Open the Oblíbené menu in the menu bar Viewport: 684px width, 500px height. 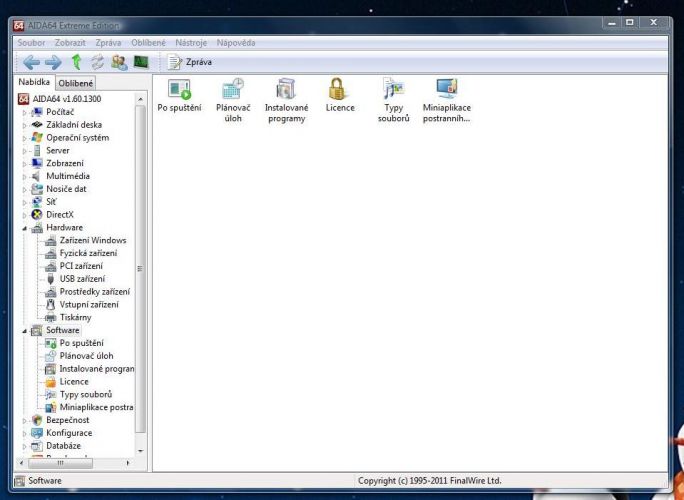tap(148, 43)
